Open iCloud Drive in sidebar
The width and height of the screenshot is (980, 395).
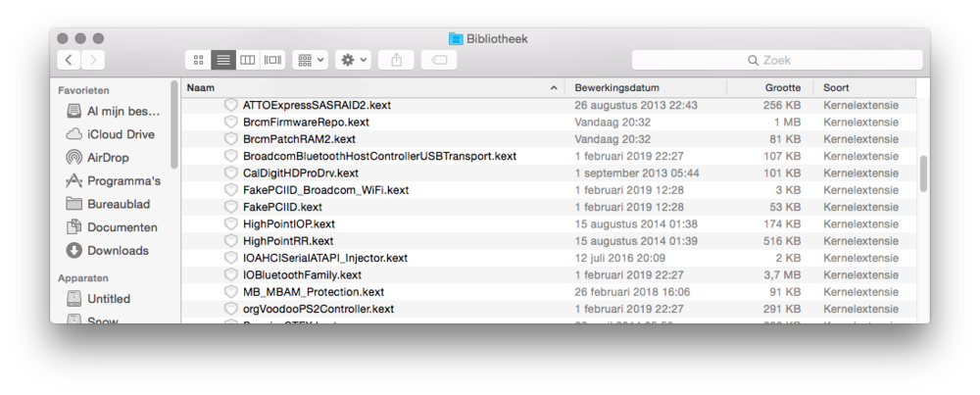[x=120, y=134]
